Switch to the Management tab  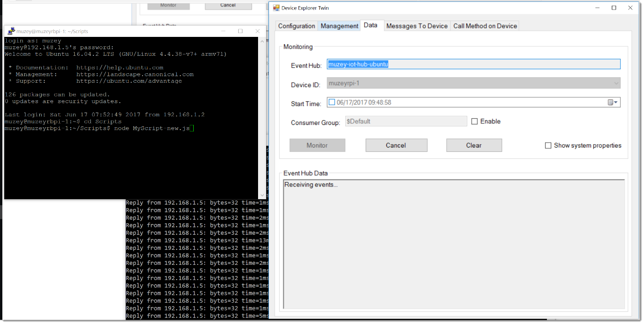tap(340, 26)
